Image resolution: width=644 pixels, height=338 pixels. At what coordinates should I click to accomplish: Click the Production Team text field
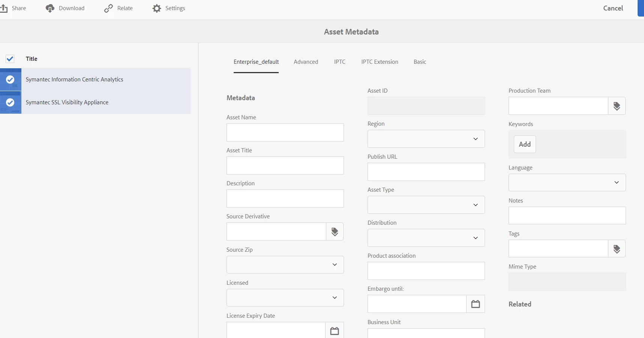[558, 106]
